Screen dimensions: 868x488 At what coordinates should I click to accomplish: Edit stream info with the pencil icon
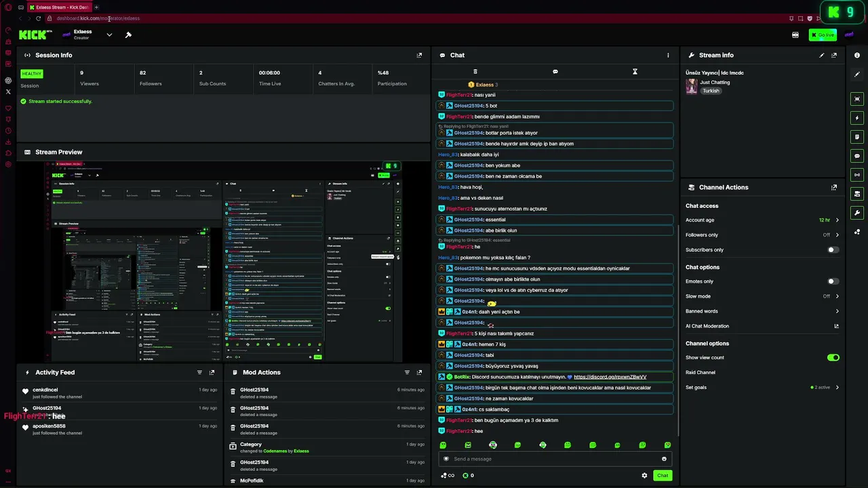pos(822,55)
